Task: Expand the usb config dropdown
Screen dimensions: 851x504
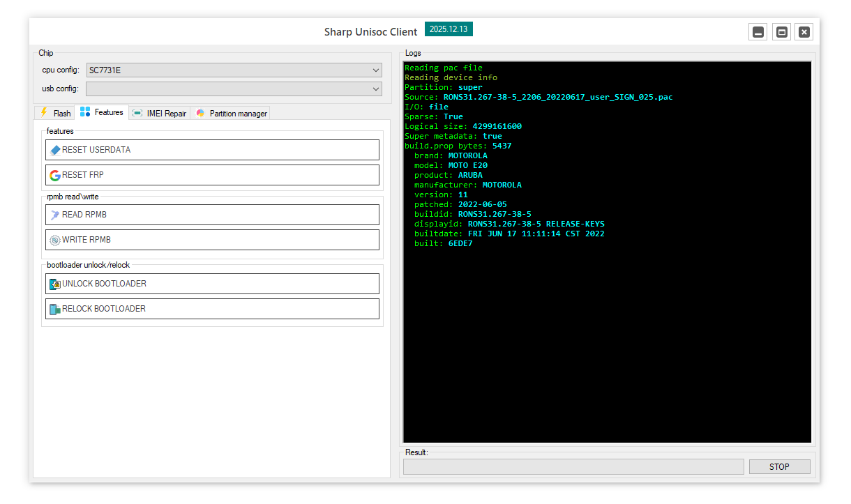Action: click(376, 89)
